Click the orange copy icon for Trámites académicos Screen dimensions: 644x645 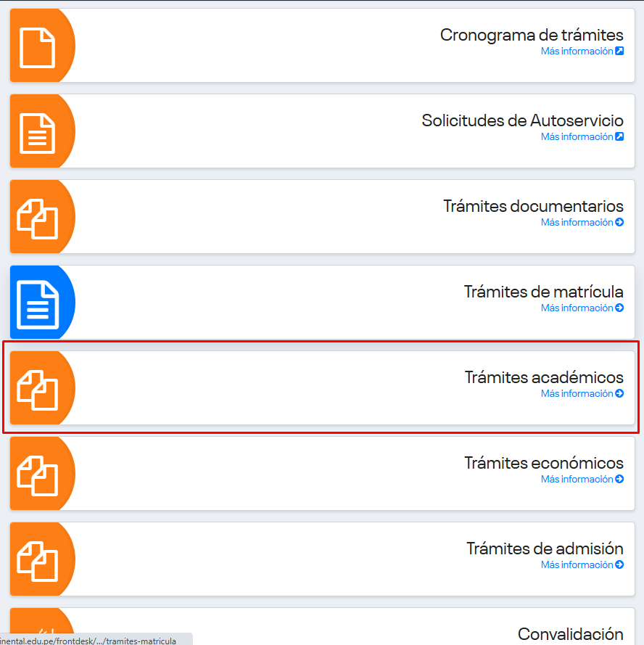[x=37, y=390]
